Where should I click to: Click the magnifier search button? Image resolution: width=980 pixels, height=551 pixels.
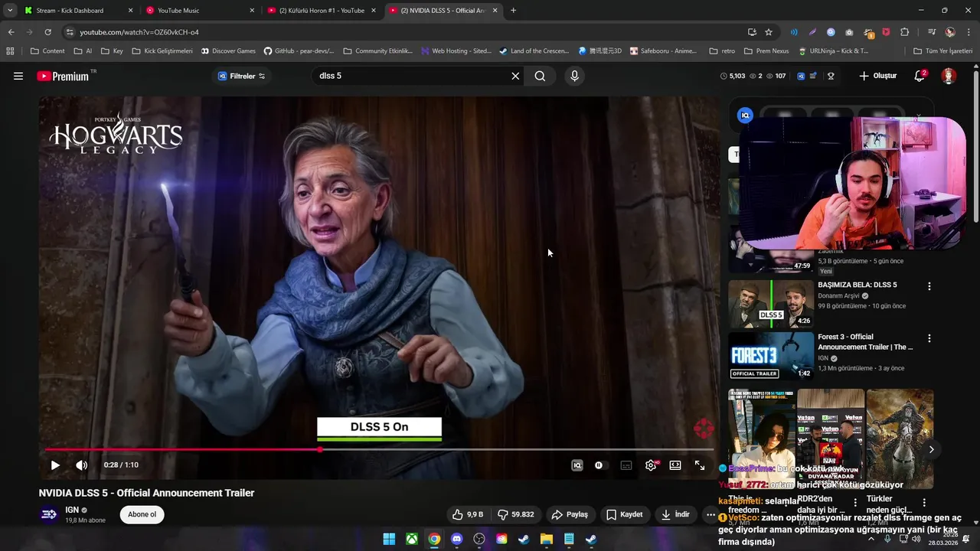(x=540, y=76)
